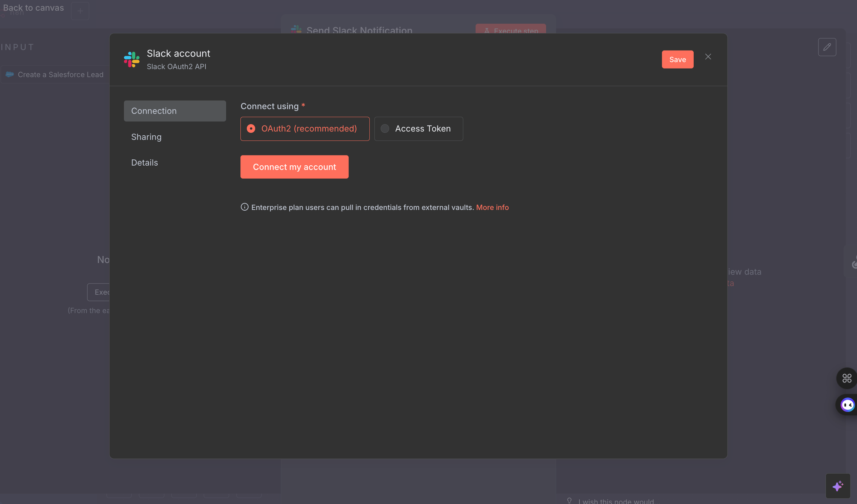Click the four-squares grid icon on right edge

coord(847,378)
